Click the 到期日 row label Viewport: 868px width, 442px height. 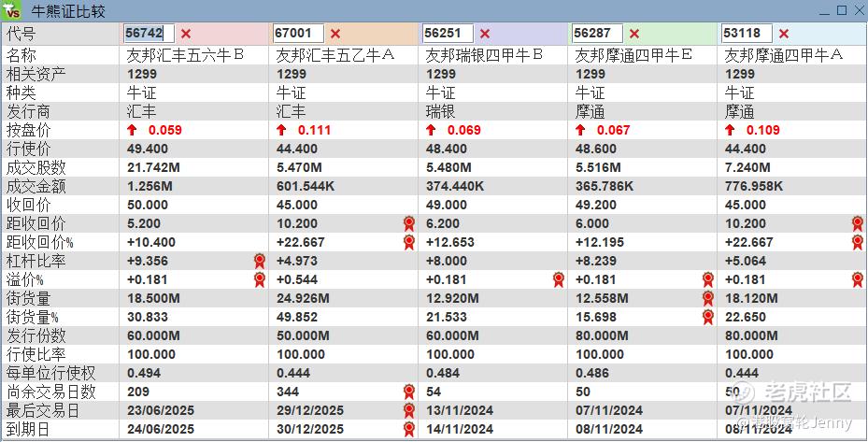(28, 429)
